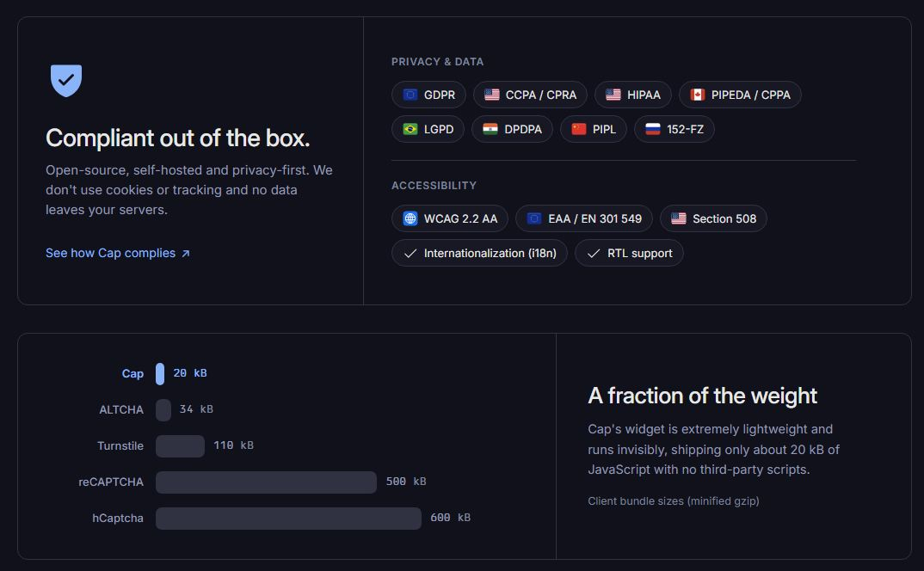924x571 pixels.
Task: Click the hCaptcha 600 kB bar
Action: coord(289,519)
